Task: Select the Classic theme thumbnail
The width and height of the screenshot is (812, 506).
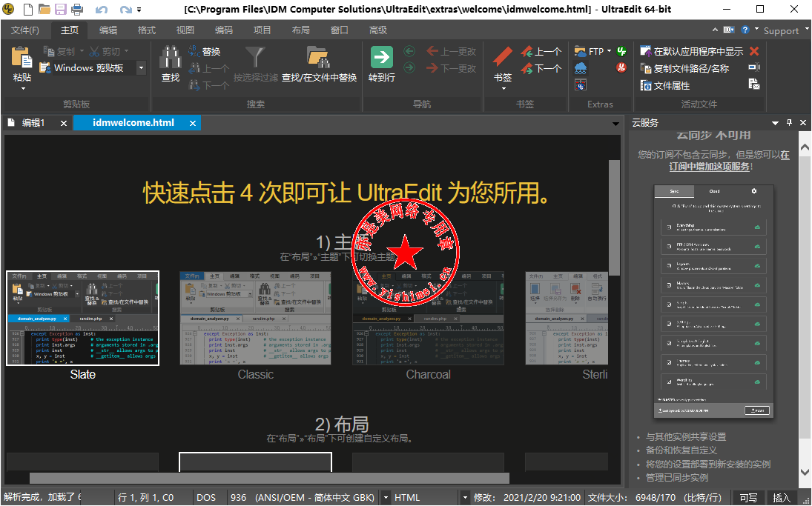Action: pos(256,318)
